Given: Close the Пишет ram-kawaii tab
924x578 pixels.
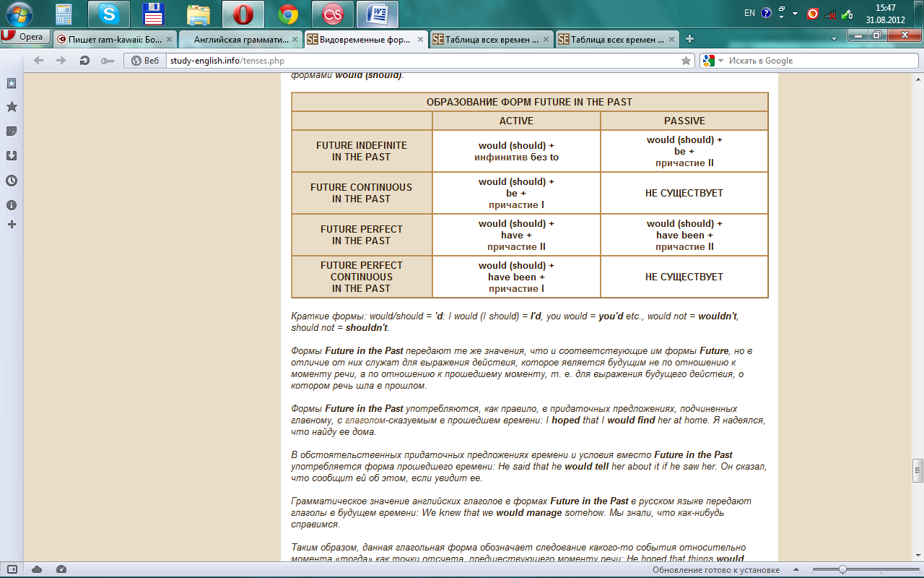Looking at the screenshot, I should coord(169,40).
